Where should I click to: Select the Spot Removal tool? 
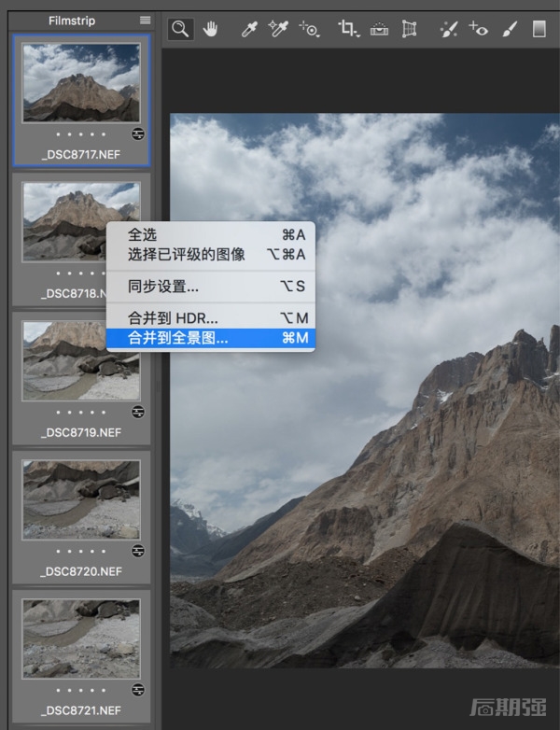pyautogui.click(x=448, y=29)
